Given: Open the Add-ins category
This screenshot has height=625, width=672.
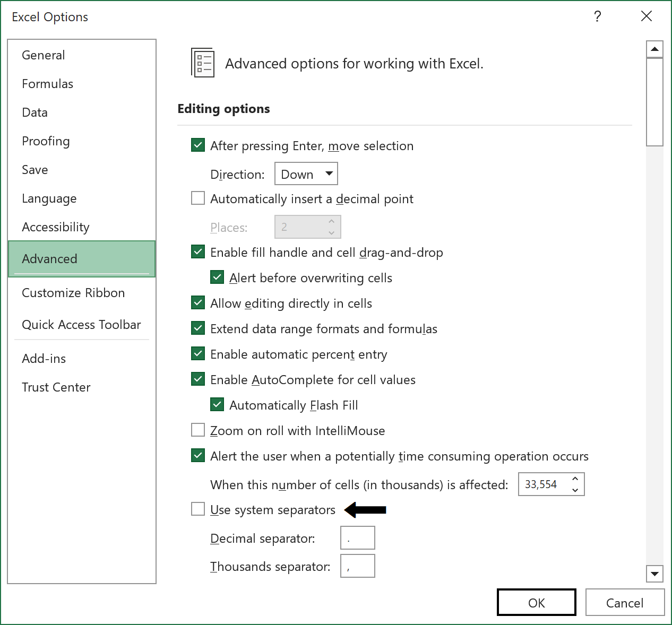Looking at the screenshot, I should click(82, 359).
